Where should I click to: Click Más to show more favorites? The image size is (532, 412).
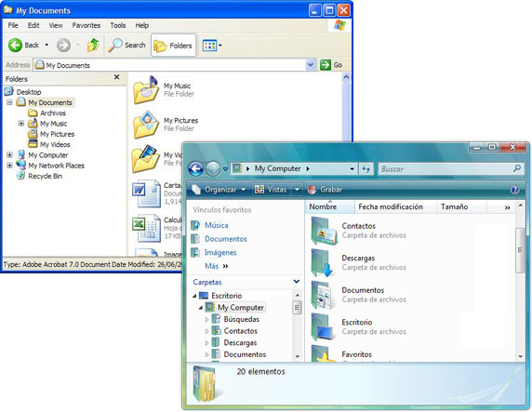(x=217, y=266)
